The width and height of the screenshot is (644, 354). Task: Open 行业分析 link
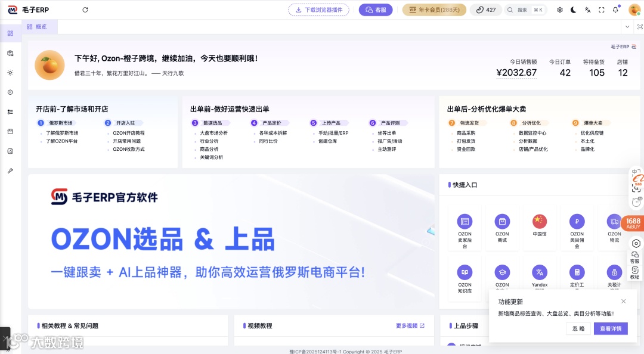(x=209, y=141)
